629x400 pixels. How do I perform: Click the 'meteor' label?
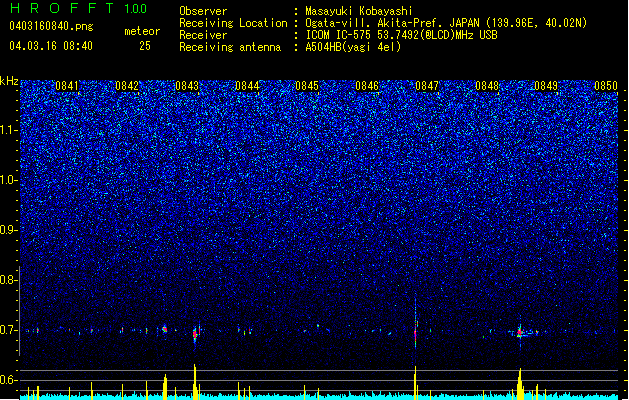tap(142, 31)
